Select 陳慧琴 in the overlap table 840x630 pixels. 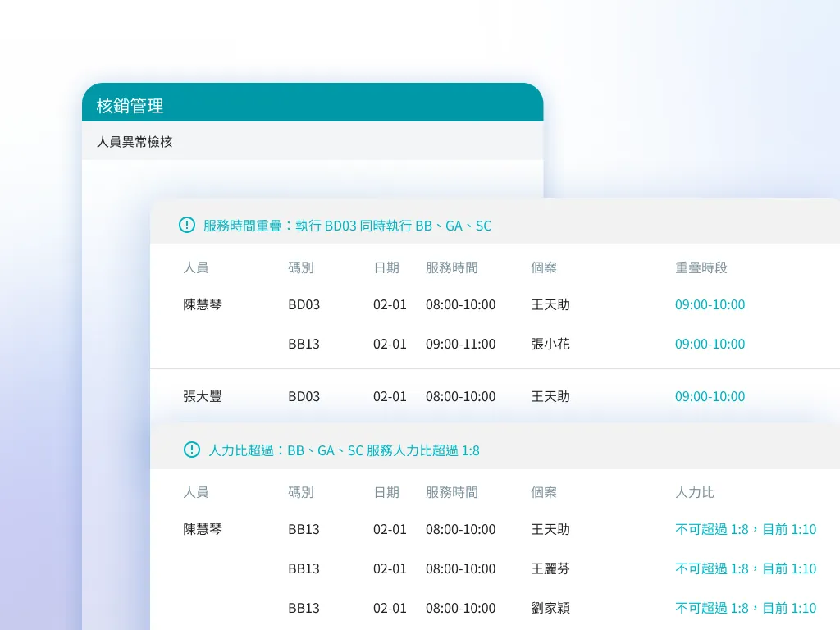pos(203,304)
